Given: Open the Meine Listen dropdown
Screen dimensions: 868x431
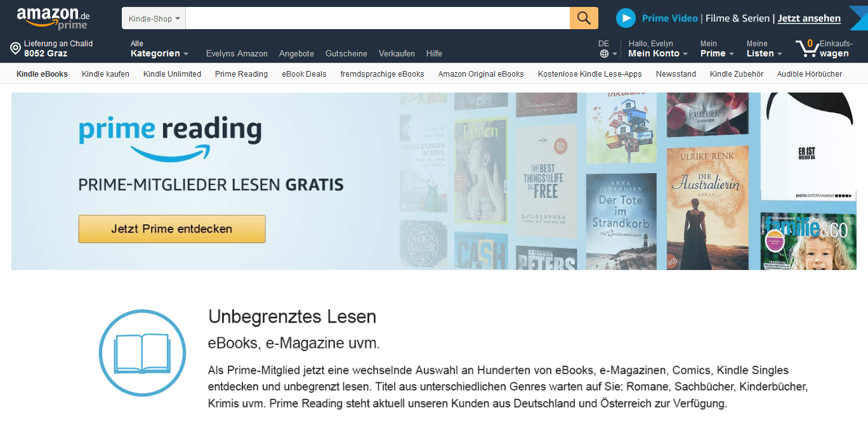Looking at the screenshot, I should pos(764,49).
